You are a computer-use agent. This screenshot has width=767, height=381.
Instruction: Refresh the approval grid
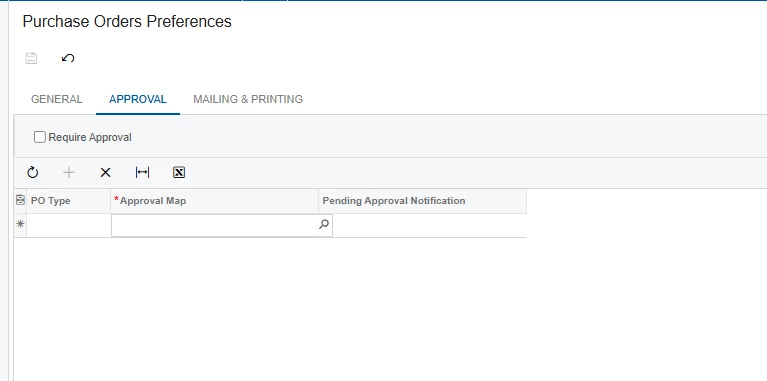tap(33, 172)
